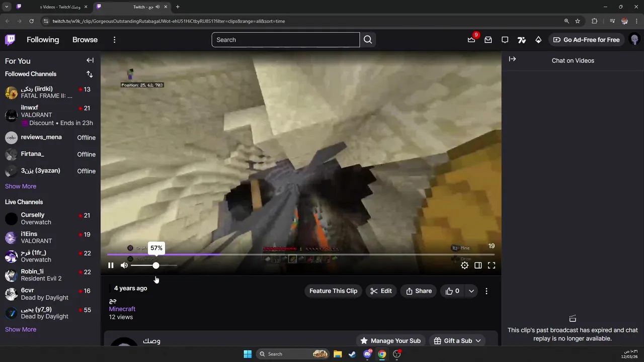Pause the clip playback

point(111,265)
